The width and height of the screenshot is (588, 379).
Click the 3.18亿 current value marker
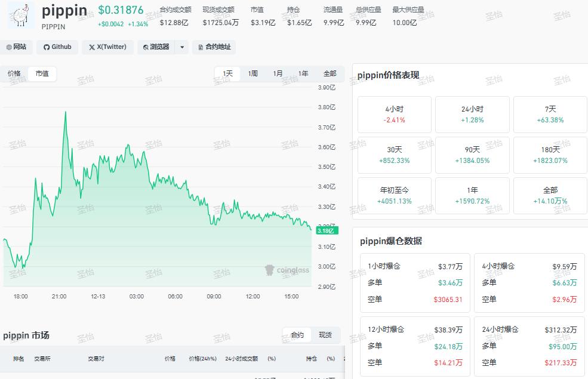(328, 230)
